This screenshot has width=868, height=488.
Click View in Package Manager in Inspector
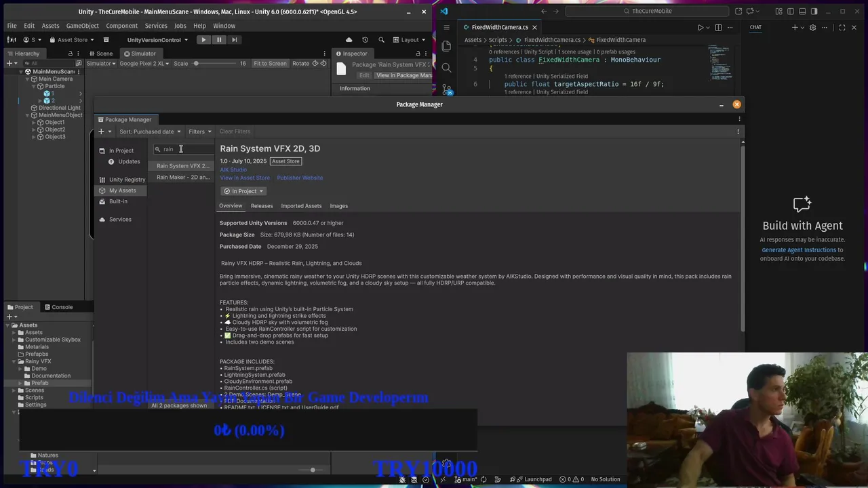click(x=403, y=75)
